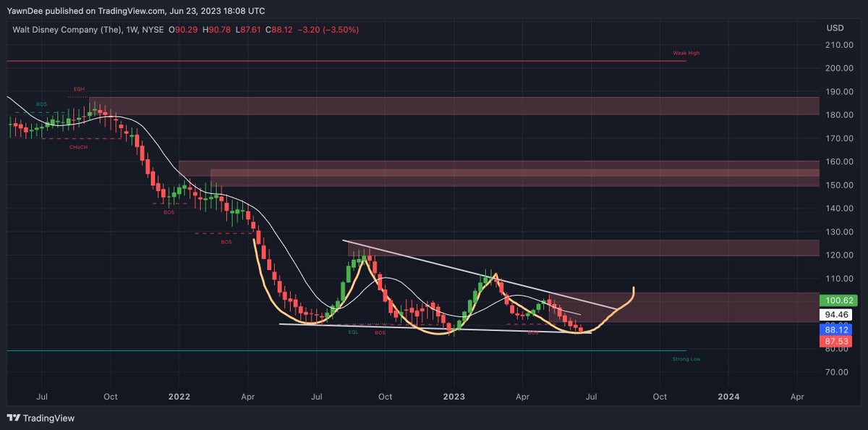
Task: Click 120.00 on the price axis
Action: [x=838, y=255]
